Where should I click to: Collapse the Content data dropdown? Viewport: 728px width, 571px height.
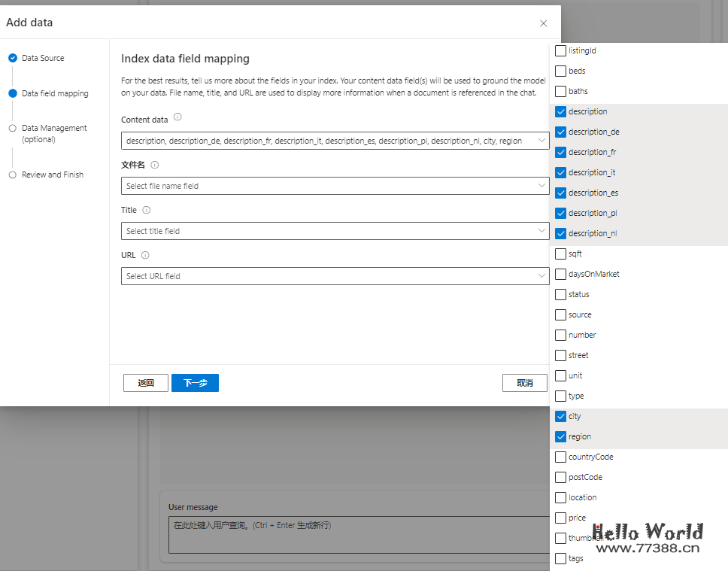(x=542, y=141)
